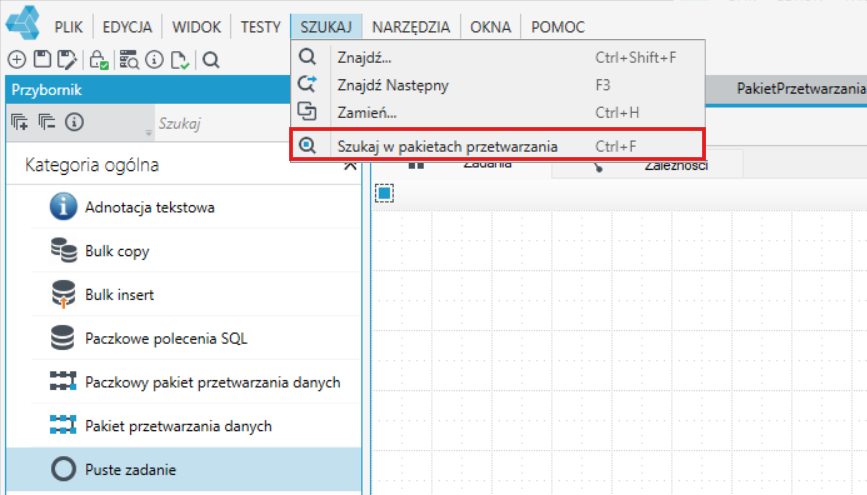
Task: Choose Znajdź Następny menu entry
Action: pos(498,85)
